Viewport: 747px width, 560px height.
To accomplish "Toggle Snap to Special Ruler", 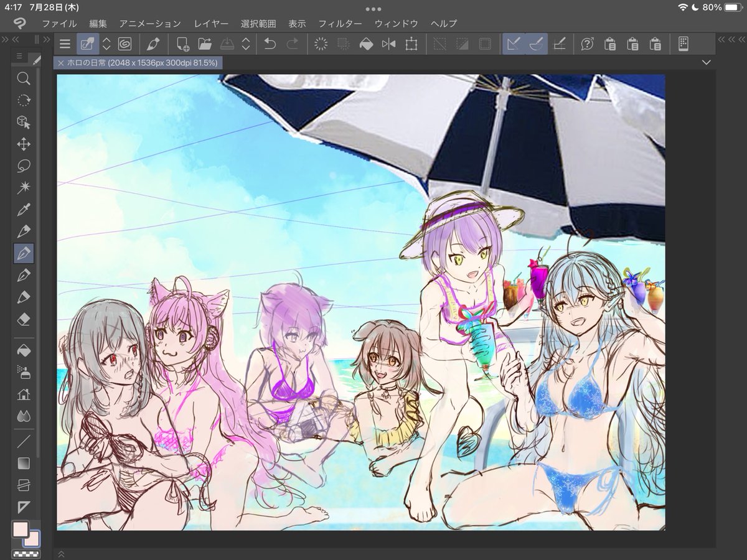I will tap(536, 44).
